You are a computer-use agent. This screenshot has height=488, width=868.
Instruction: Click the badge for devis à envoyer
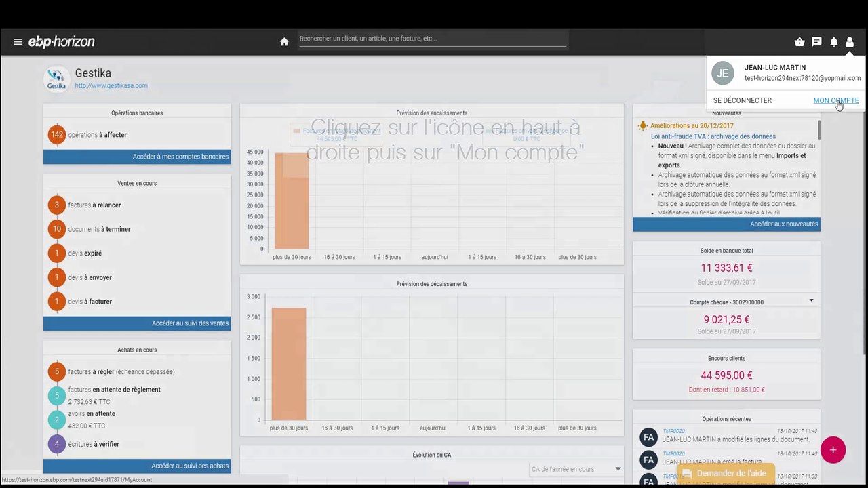[x=57, y=277]
